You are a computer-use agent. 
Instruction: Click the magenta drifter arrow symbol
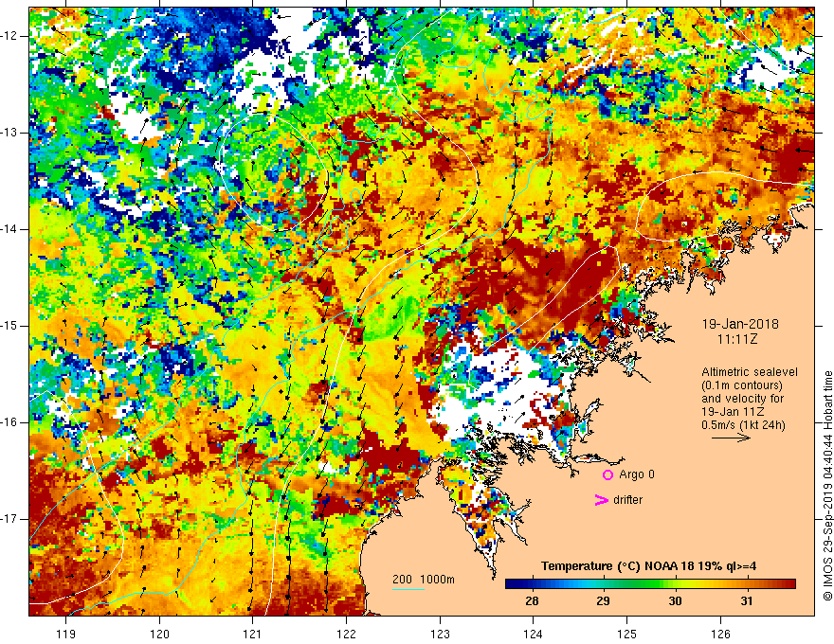tap(601, 500)
